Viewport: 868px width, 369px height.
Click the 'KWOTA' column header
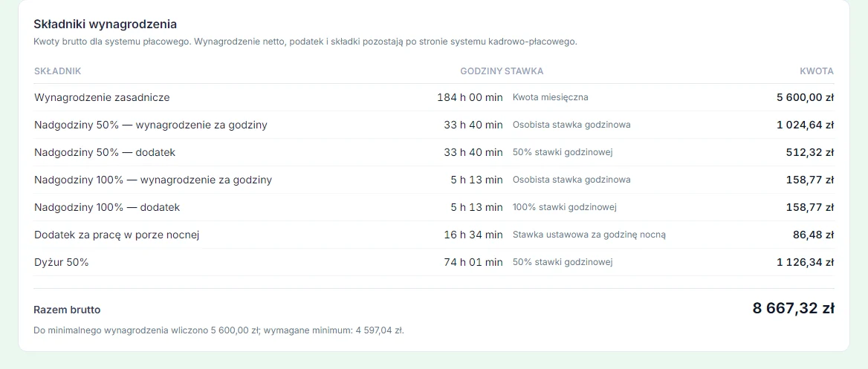pos(817,71)
